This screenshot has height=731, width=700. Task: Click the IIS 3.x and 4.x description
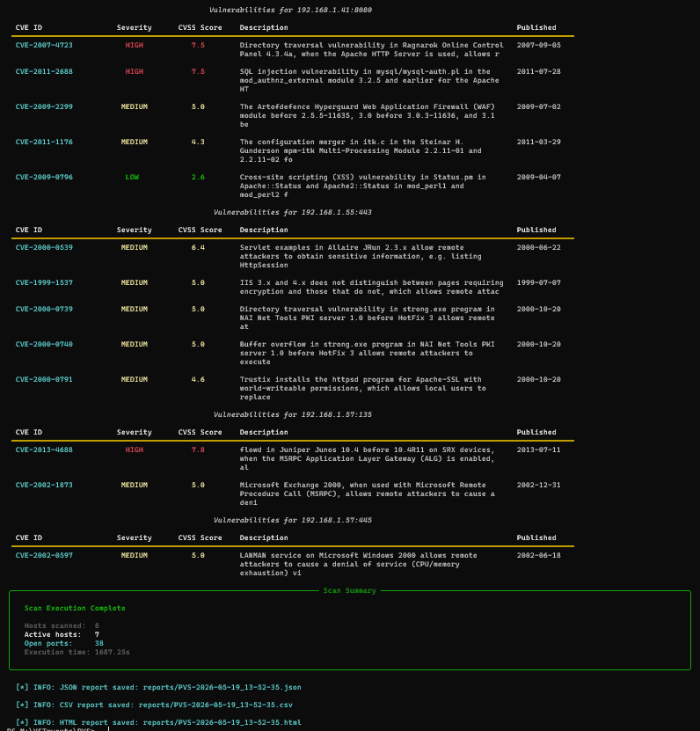pos(371,287)
